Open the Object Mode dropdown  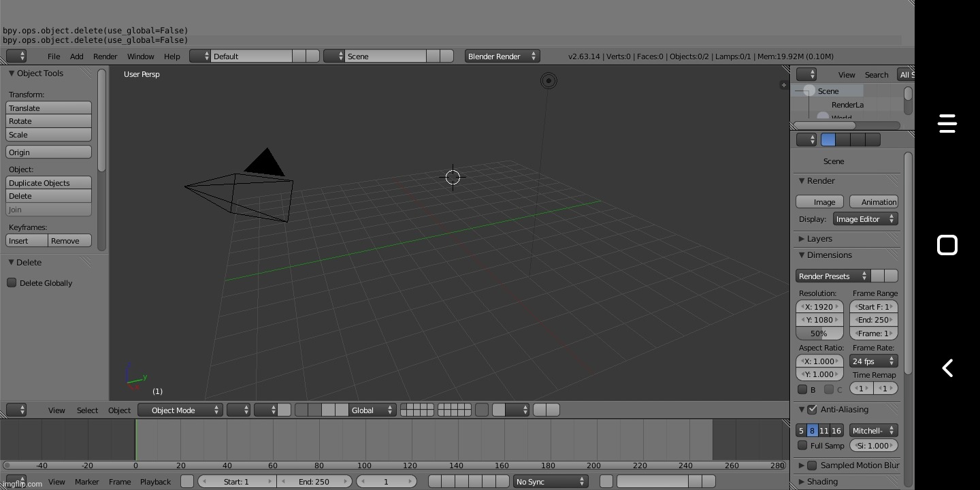[180, 410]
